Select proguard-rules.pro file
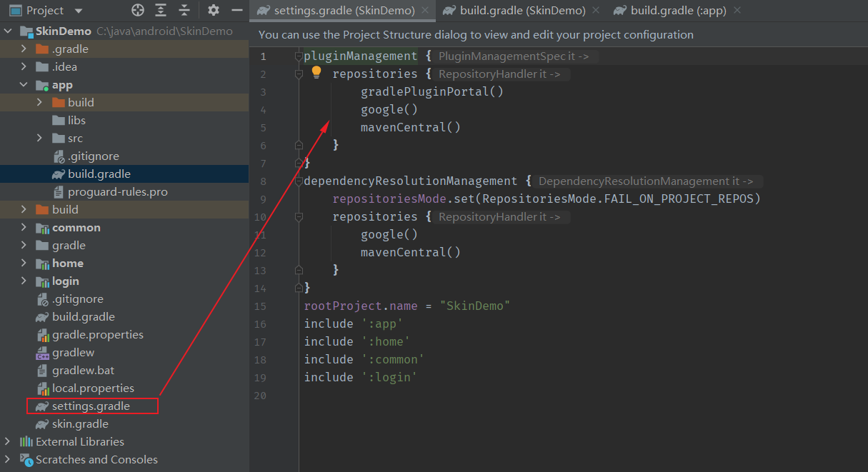The height and width of the screenshot is (472, 868). click(x=117, y=192)
